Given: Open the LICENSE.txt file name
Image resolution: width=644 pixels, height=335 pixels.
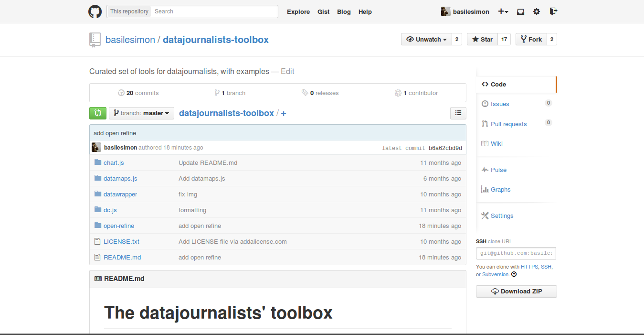Looking at the screenshot, I should coord(121,241).
